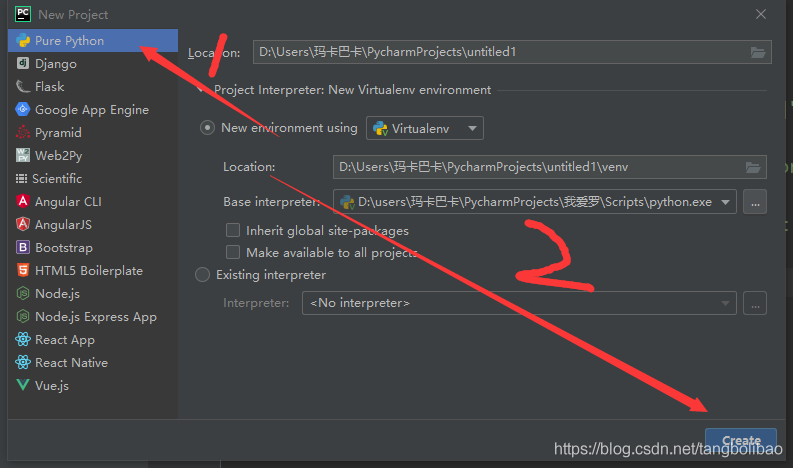Click the React Native atom icon
This screenshot has height=468, width=793.
(x=23, y=362)
